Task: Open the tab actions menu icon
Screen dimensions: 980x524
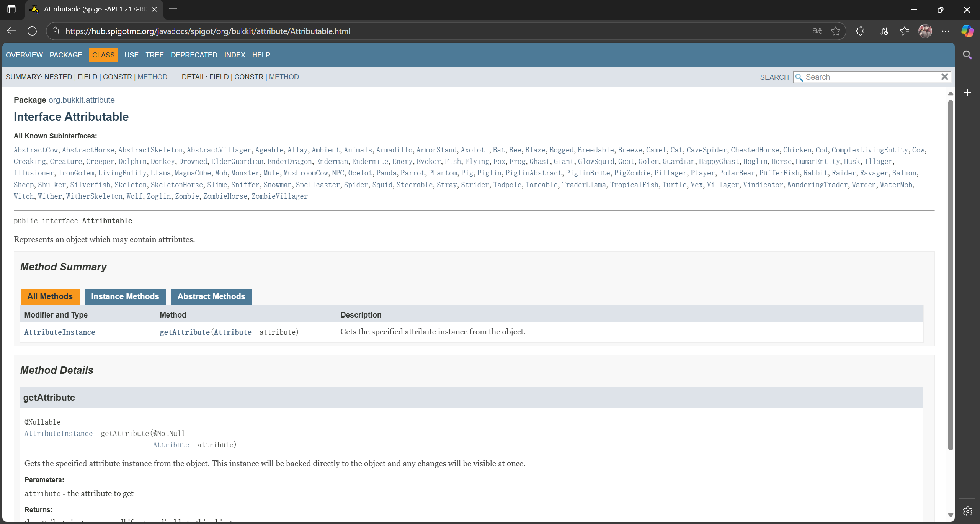Action: 11,9
